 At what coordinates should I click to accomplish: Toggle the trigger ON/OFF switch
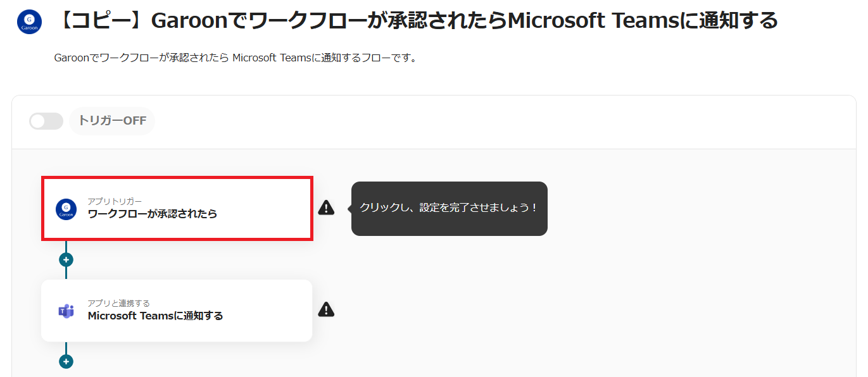pos(46,121)
